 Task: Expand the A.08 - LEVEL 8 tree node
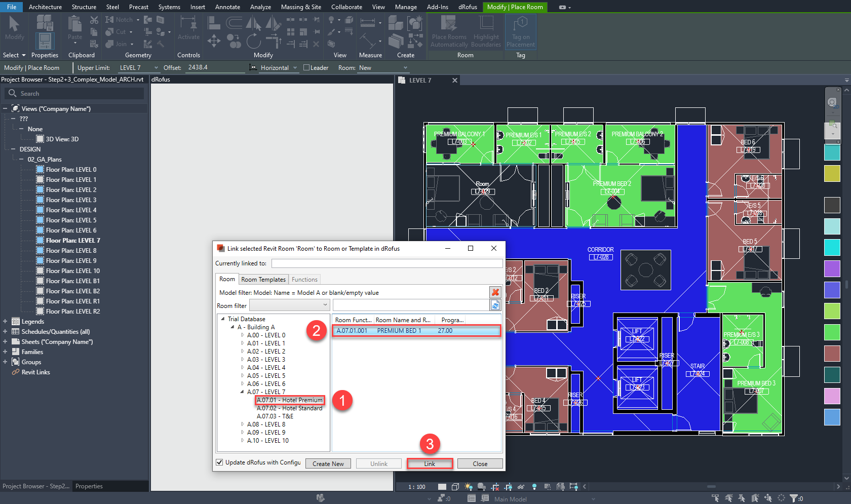click(243, 424)
